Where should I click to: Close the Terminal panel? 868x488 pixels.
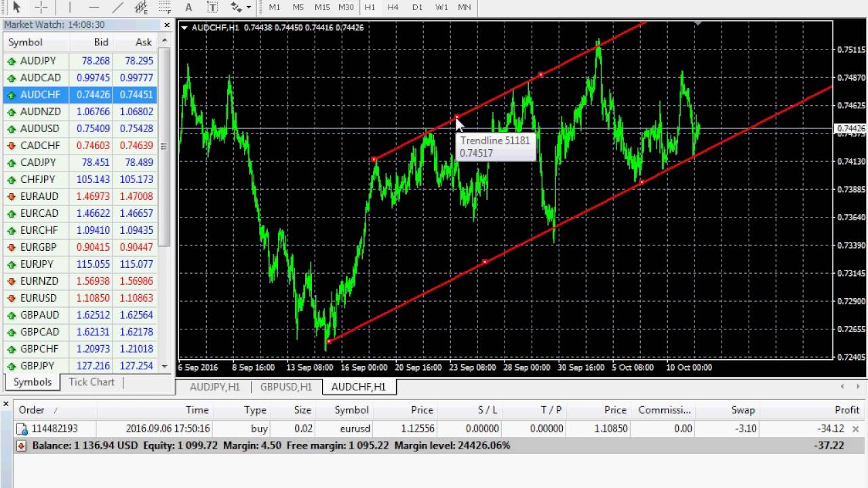click(x=6, y=404)
